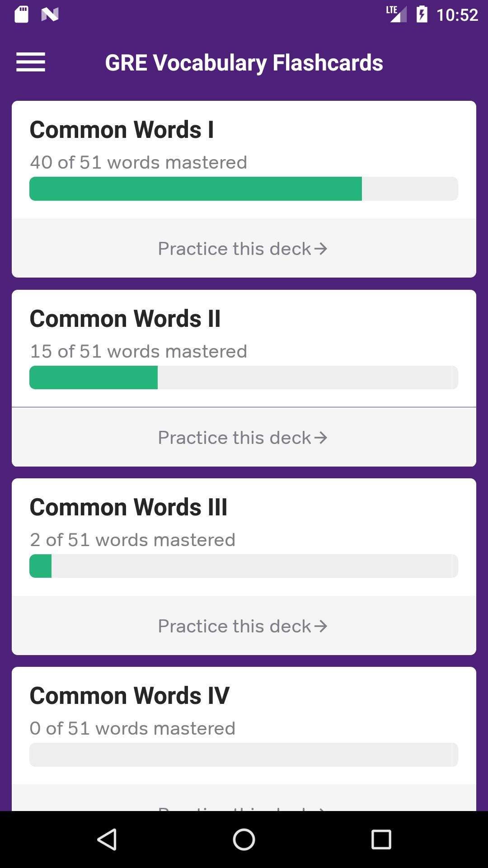Tap the battery charging icon in status bar

click(x=422, y=14)
